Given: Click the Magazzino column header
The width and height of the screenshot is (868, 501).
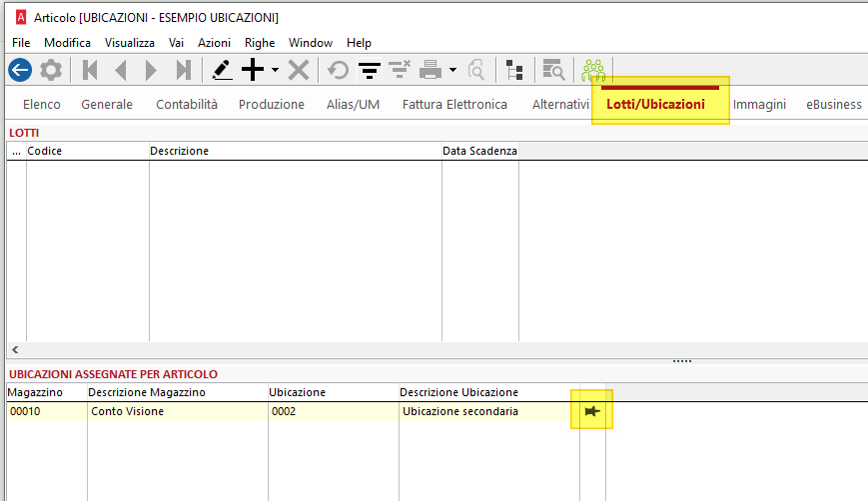Looking at the screenshot, I should coord(47,392).
